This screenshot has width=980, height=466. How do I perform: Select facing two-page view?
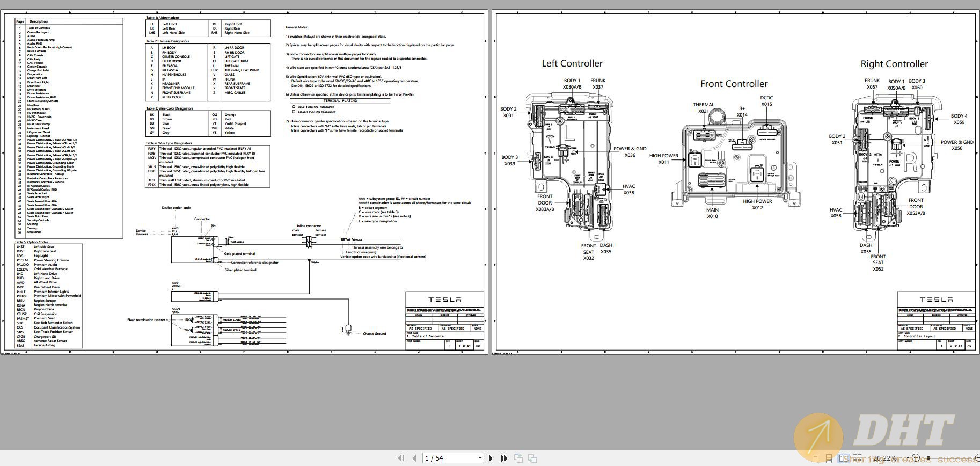pyautogui.click(x=843, y=458)
